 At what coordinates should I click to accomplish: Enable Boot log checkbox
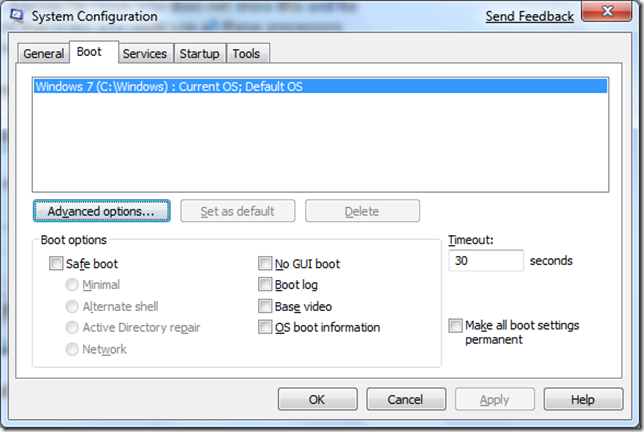[x=265, y=286]
